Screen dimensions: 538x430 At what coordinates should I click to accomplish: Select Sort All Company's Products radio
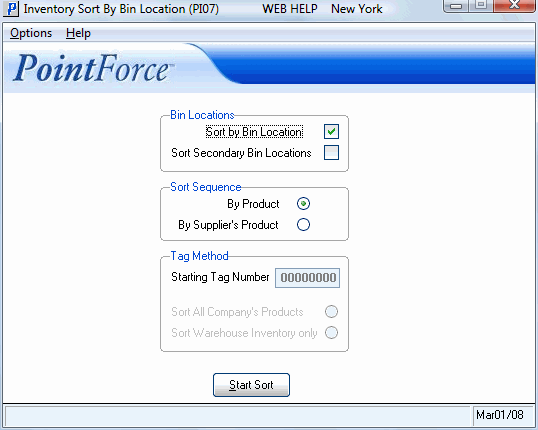[331, 312]
